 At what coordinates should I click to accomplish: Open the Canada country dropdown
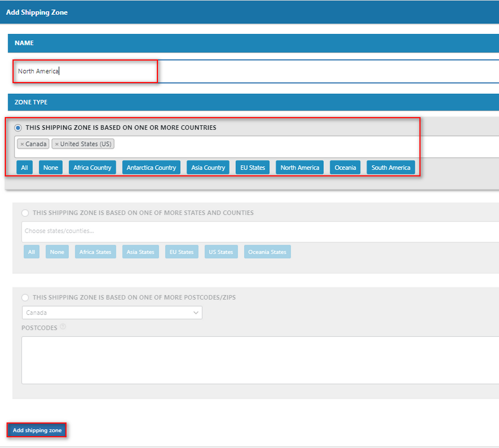tap(112, 313)
